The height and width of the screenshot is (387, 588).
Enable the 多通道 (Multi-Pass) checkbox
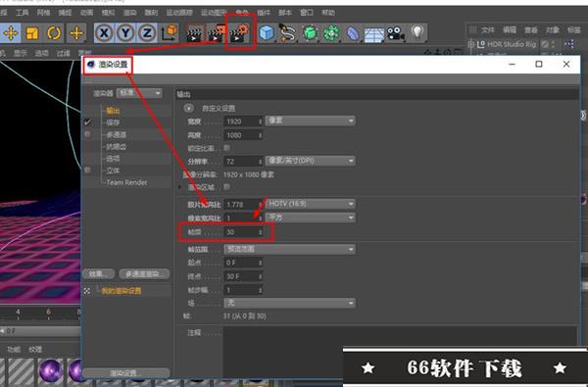coord(87,134)
